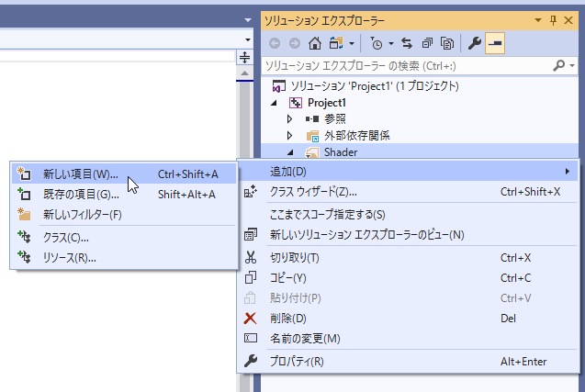The width and height of the screenshot is (585, 392).
Task: Switch views with the folder view icon
Action: 336,44
